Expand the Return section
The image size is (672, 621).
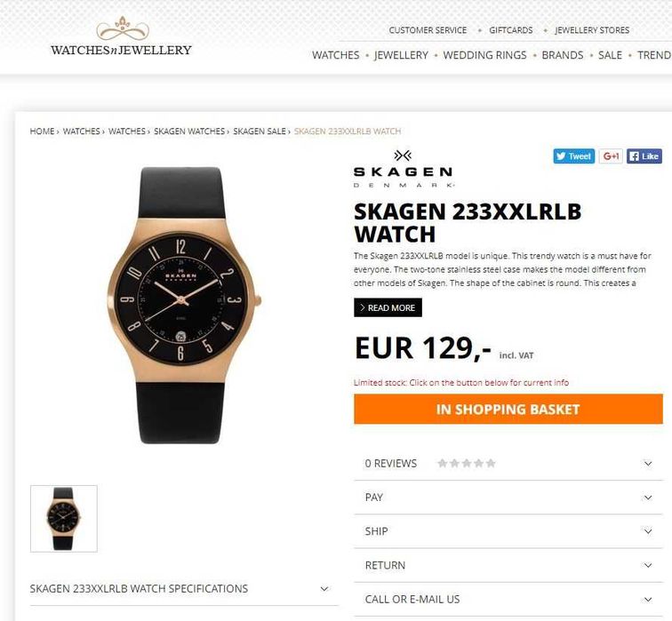click(x=508, y=565)
